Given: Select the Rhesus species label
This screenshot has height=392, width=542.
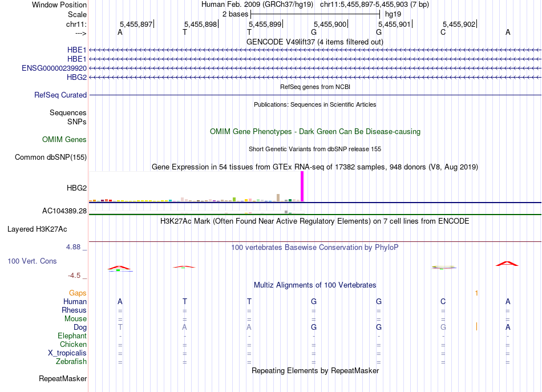Looking at the screenshot, I should pos(74,310).
